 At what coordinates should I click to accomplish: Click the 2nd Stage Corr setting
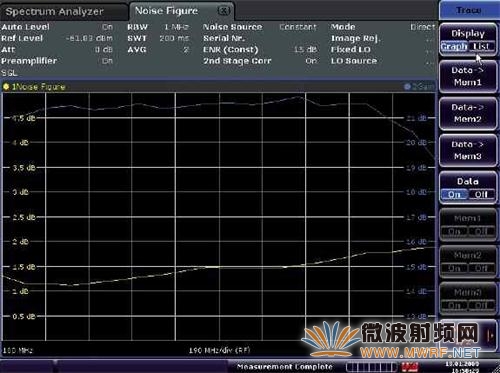click(x=260, y=61)
